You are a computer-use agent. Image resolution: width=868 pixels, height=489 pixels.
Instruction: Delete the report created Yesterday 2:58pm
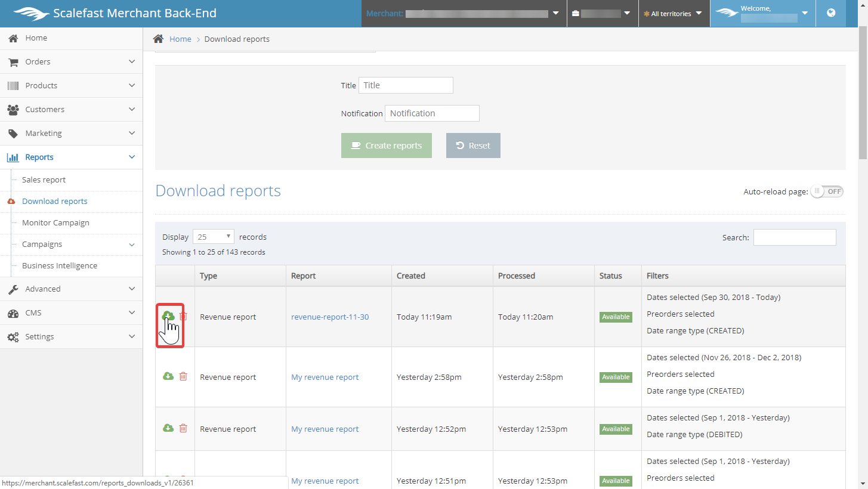click(x=184, y=376)
